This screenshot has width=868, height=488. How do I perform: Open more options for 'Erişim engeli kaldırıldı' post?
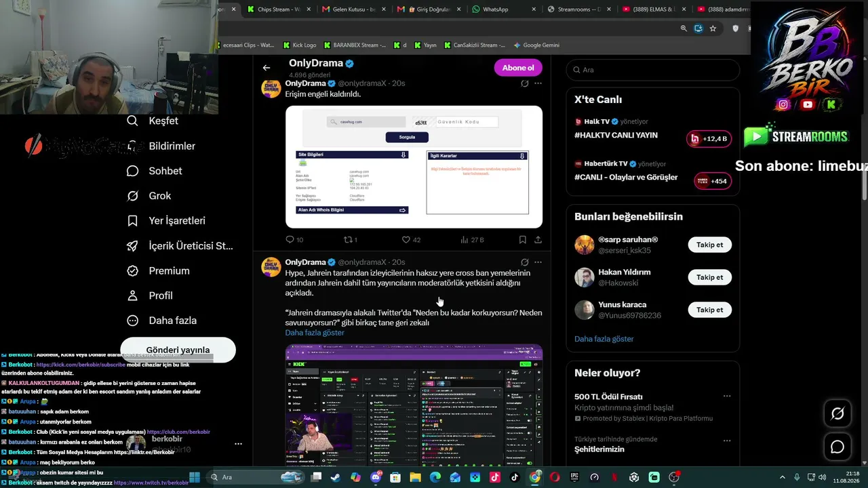538,83
